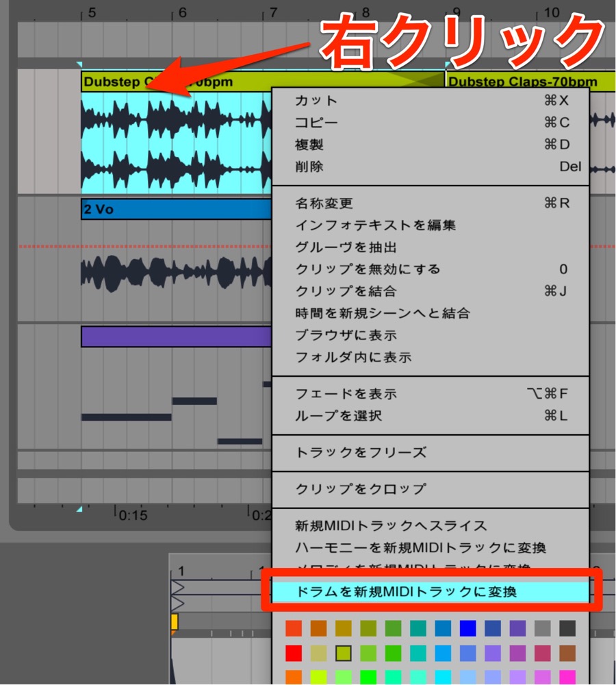This screenshot has width=616, height=685.
Task: Select the purple MIDI clip header
Action: coord(177,337)
